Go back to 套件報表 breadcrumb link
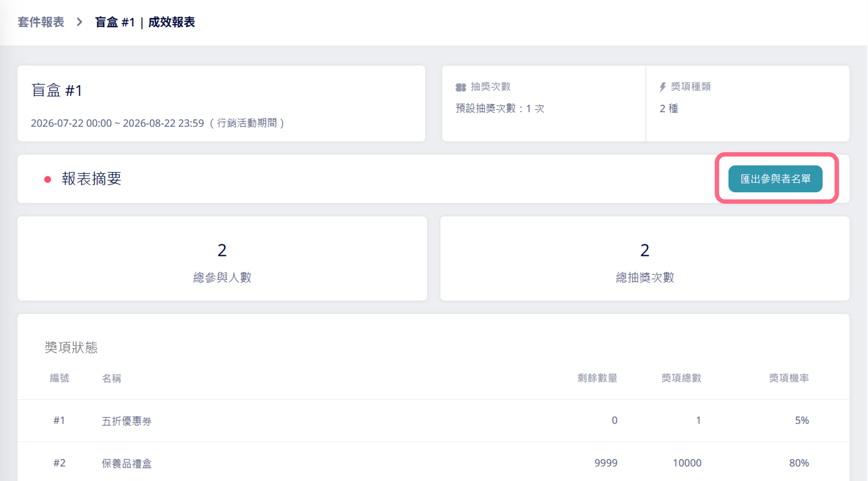This screenshot has height=481, width=868. (41, 22)
